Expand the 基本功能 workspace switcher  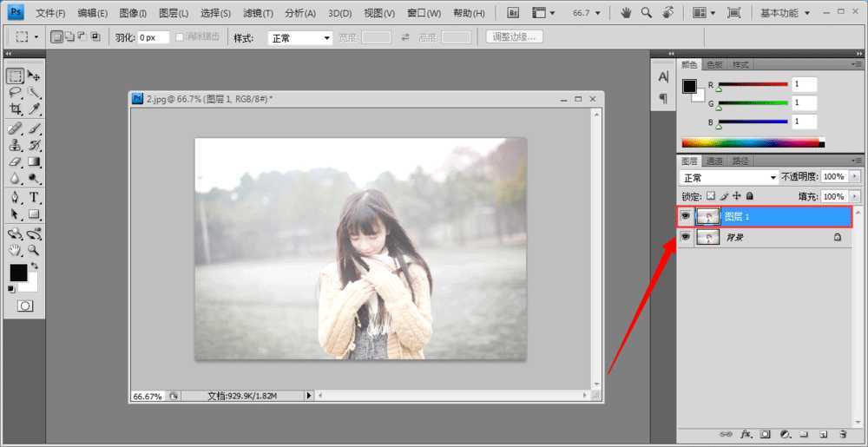(785, 13)
